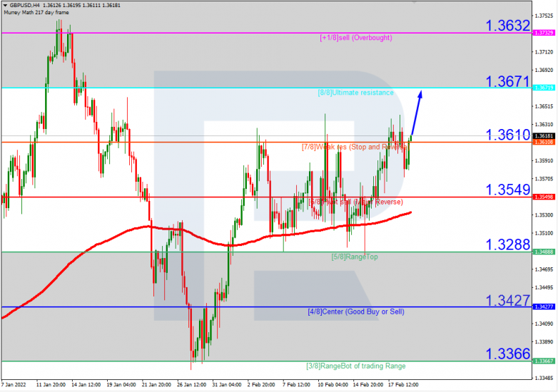Click the '31 Jan 04:00' time axis label
This screenshot has width=558, height=392.
pyautogui.click(x=227, y=385)
